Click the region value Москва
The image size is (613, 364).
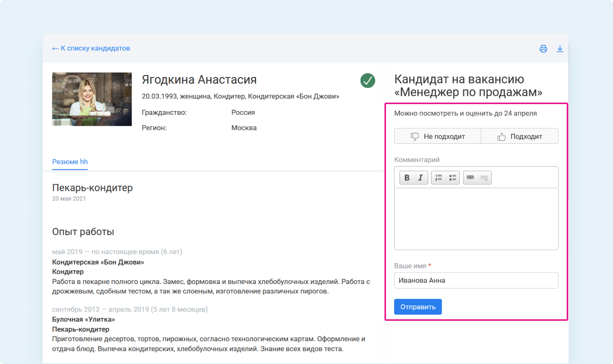(244, 128)
